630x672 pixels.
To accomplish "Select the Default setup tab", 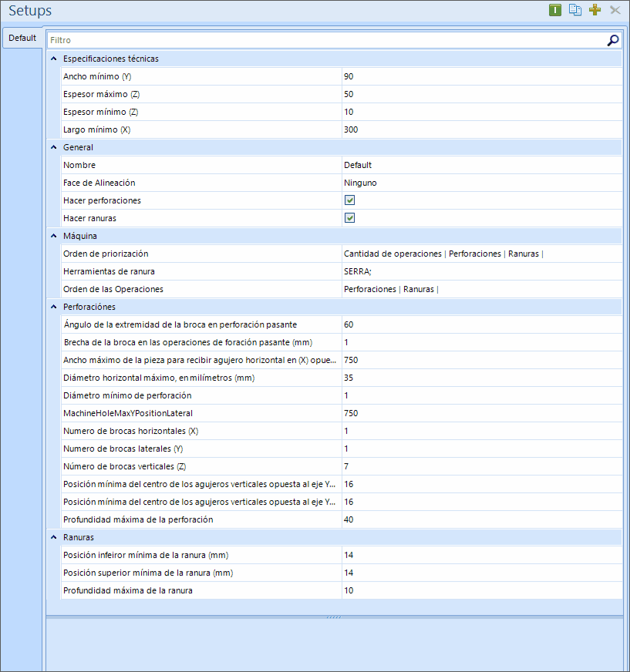I will pyautogui.click(x=22, y=38).
